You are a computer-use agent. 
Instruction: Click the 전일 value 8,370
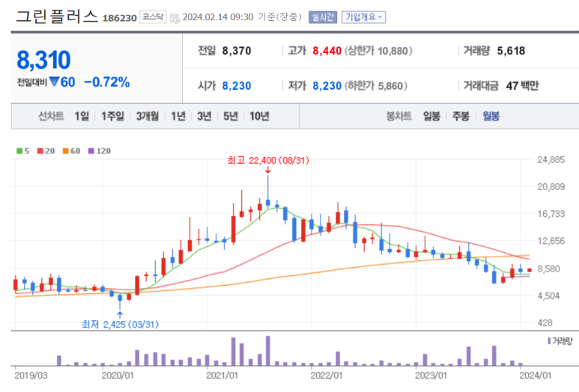(x=237, y=51)
